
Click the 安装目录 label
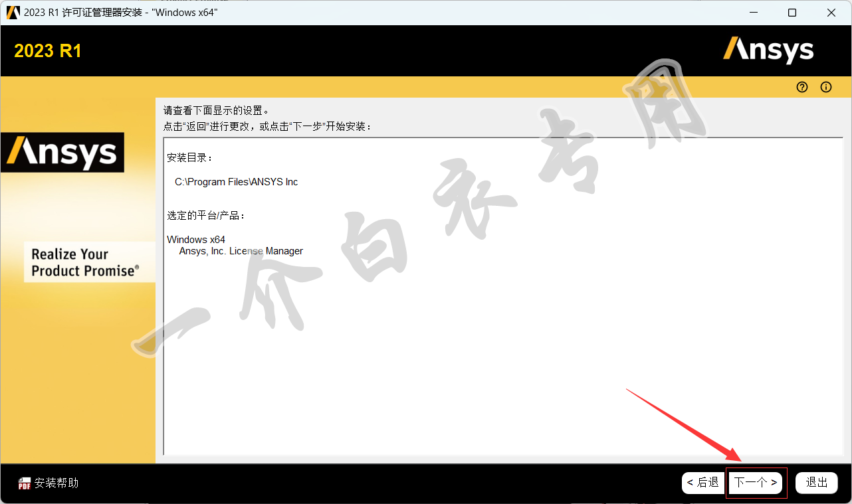189,158
